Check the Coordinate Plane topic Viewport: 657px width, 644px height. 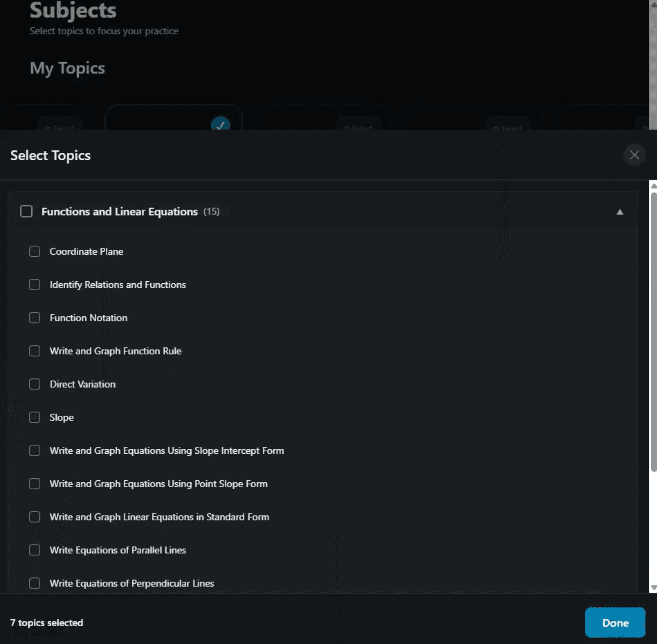point(35,251)
